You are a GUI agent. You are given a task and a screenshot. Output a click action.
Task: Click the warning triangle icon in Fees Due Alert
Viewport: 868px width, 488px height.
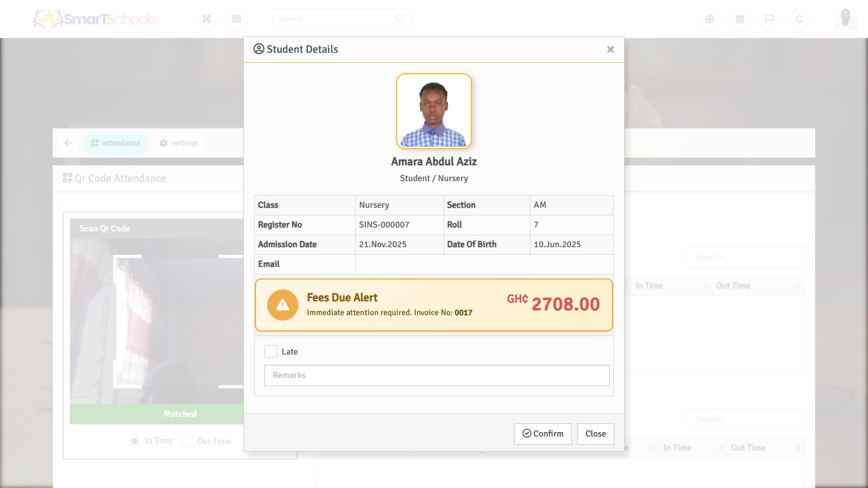click(x=283, y=305)
